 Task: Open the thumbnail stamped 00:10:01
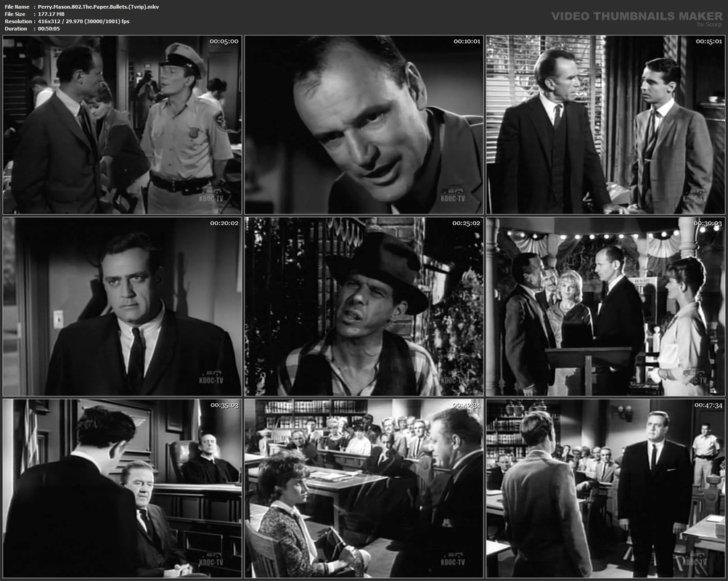[364, 125]
